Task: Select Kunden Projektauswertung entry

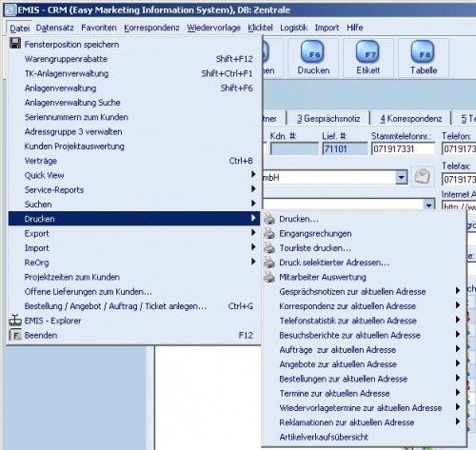Action: coord(134,147)
